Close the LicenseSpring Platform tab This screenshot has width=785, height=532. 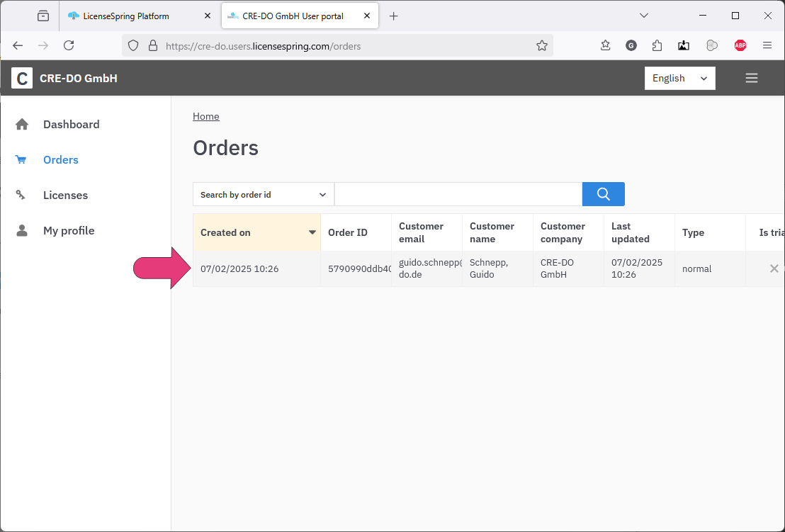point(208,16)
